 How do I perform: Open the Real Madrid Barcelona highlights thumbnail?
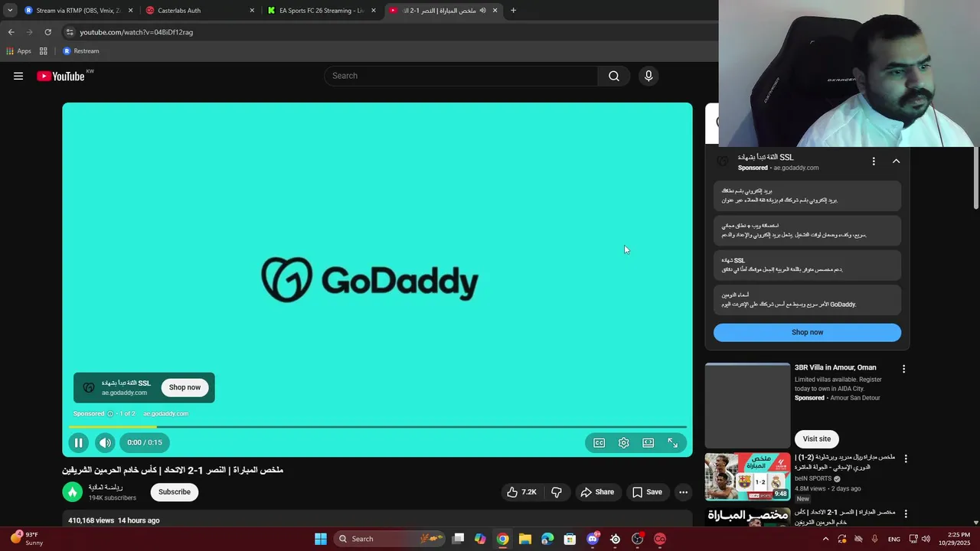tap(747, 477)
